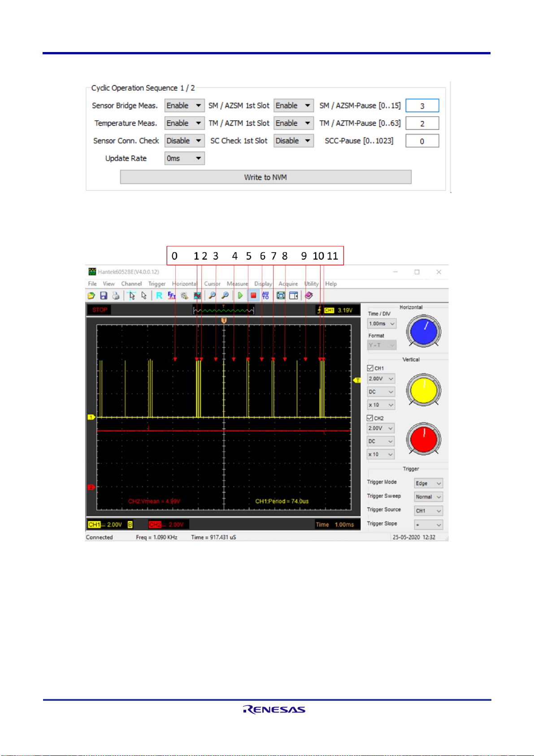Click the open file folder icon
The width and height of the screenshot is (534, 756).
pyautogui.click(x=91, y=296)
